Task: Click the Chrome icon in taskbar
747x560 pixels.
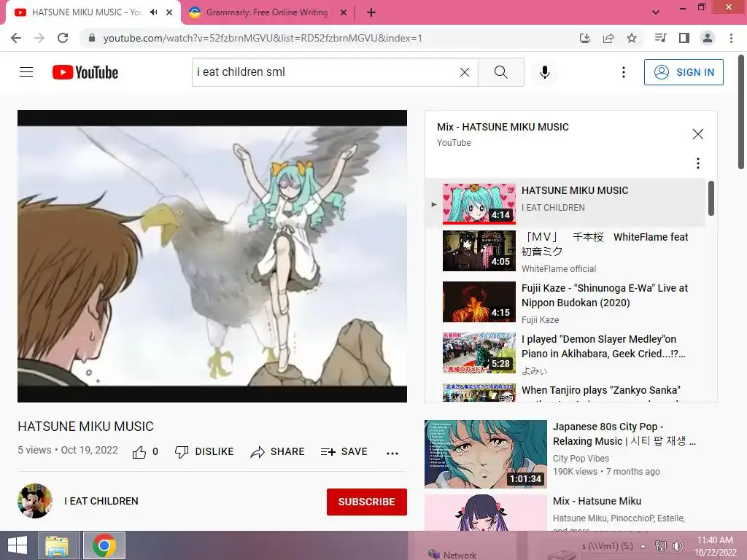Action: [104, 545]
